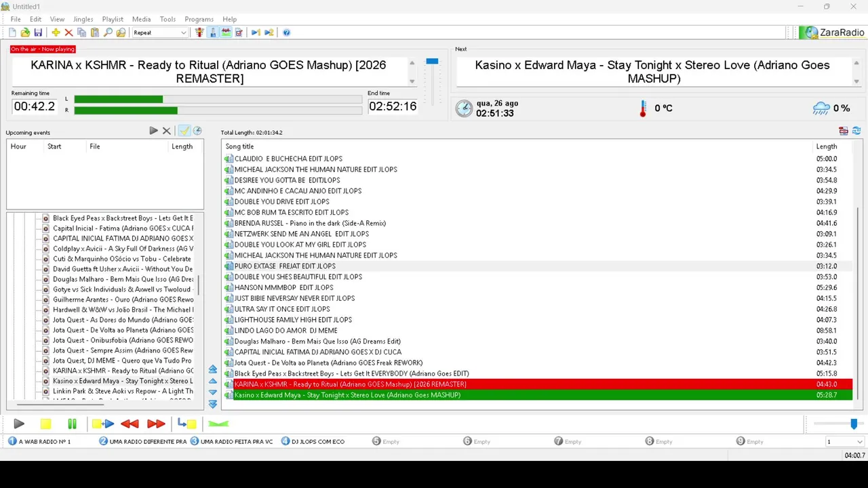868x488 pixels.
Task: Click the blue arrow stop-after-track button
Action: pos(186,424)
